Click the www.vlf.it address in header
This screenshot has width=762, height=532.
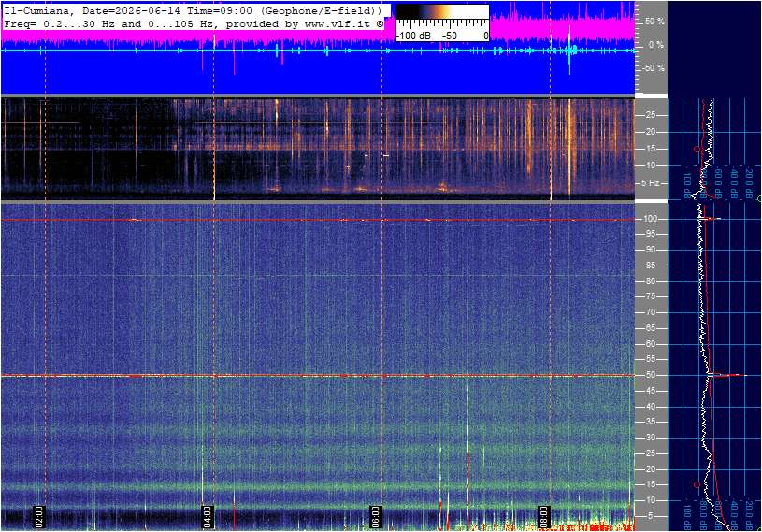point(338,23)
